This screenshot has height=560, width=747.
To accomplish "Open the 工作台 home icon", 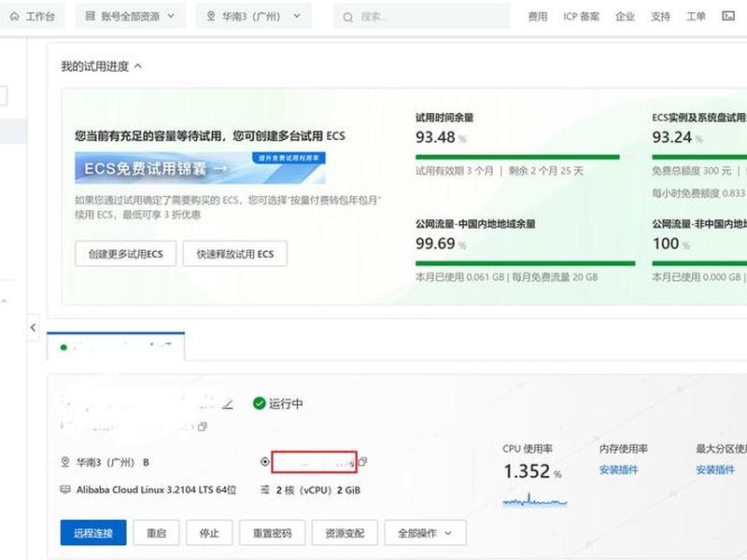I will pos(14,16).
